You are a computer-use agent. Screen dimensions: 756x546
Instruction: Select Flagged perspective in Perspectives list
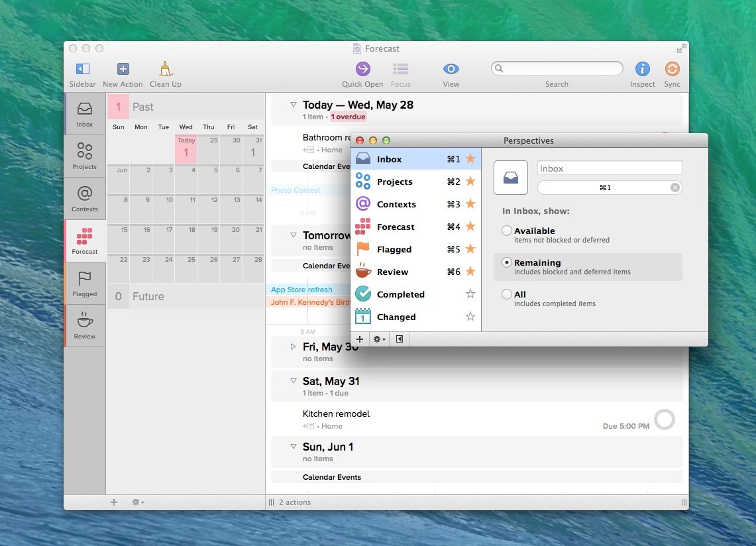(x=416, y=249)
